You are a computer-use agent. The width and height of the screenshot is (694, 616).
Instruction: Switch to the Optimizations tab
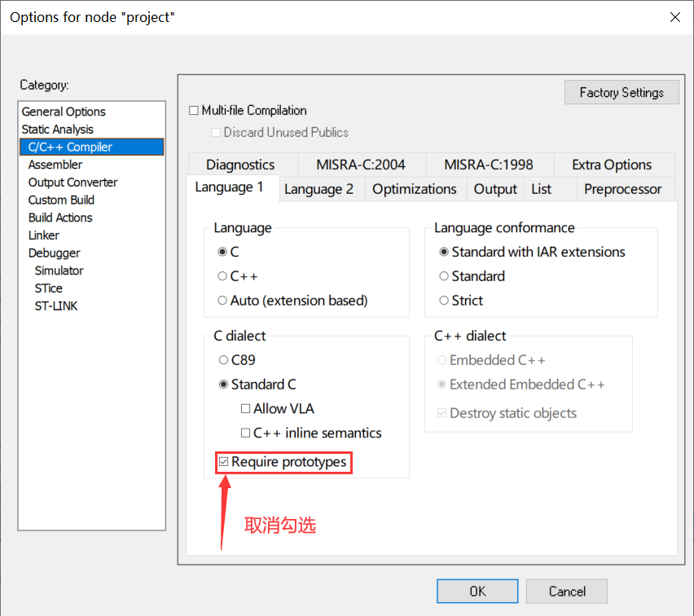click(415, 188)
